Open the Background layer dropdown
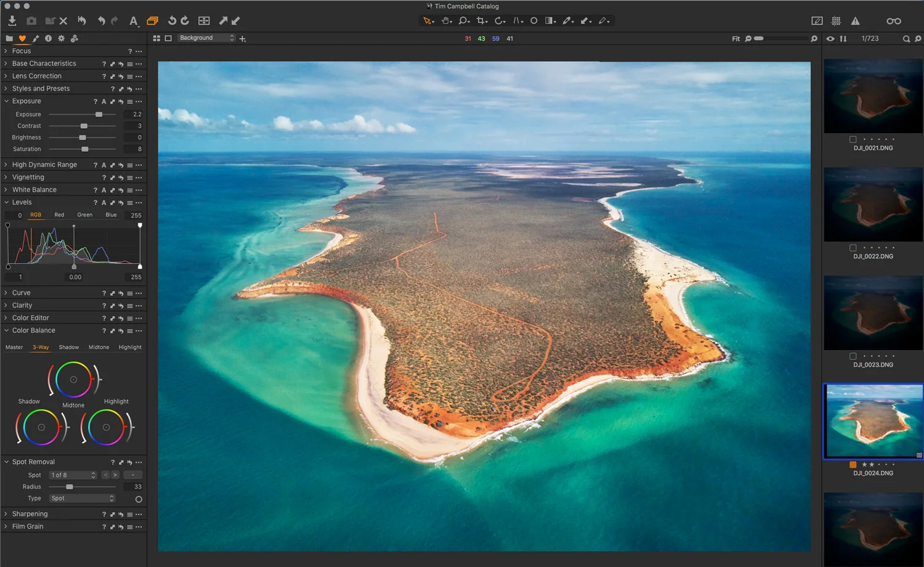Image resolution: width=924 pixels, height=567 pixels. pyautogui.click(x=206, y=38)
